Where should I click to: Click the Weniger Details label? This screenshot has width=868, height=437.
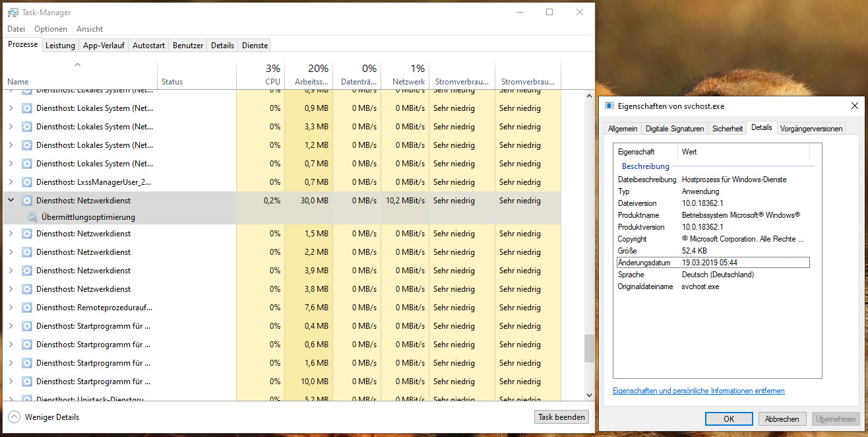click(52, 417)
